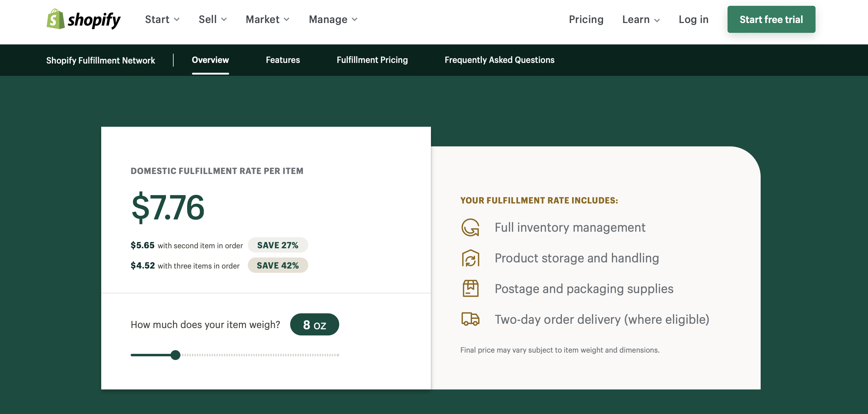This screenshot has width=868, height=414.
Task: Switch to the Features tab
Action: point(283,60)
